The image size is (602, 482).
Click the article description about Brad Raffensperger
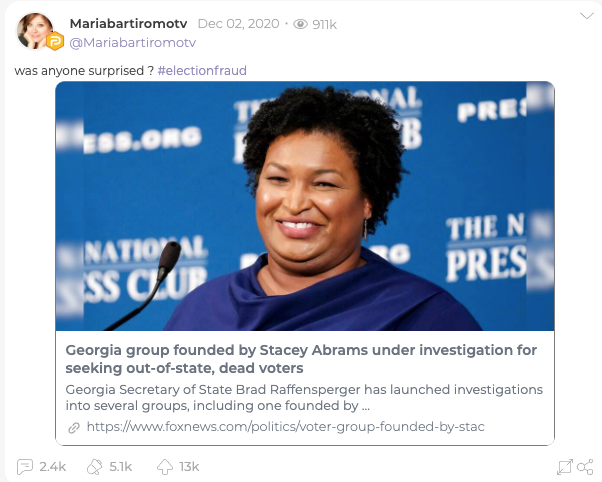tap(304, 398)
